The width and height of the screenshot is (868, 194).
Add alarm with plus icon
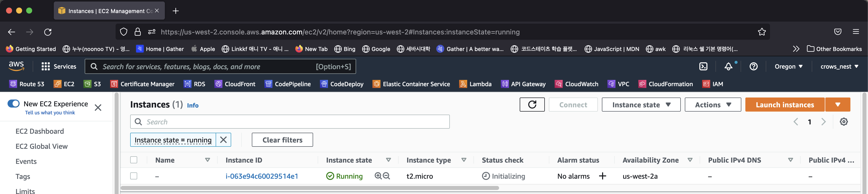(x=602, y=176)
